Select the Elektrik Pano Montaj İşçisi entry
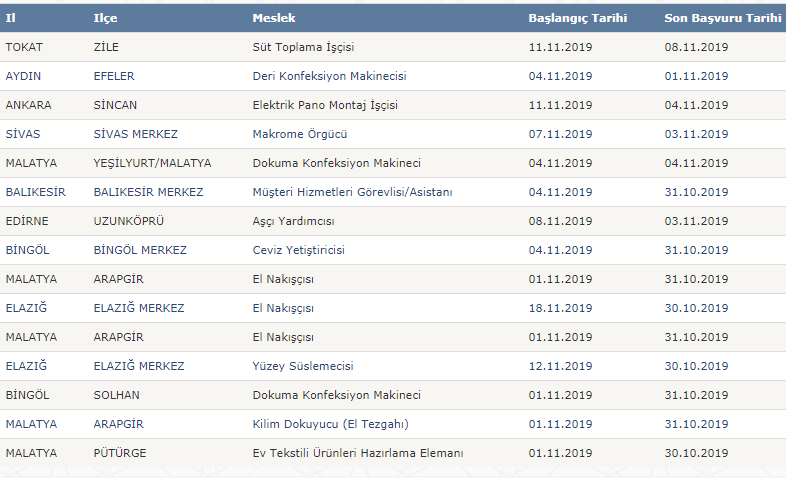The width and height of the screenshot is (786, 478). tap(325, 105)
